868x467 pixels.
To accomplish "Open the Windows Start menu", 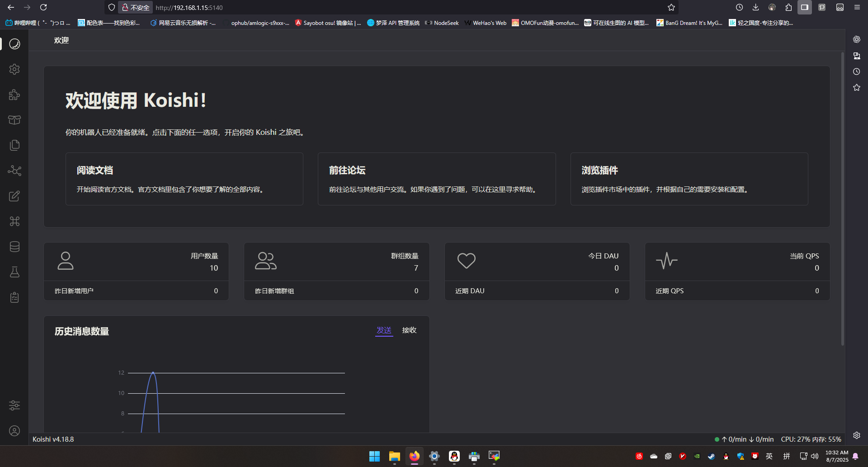I will pos(374,456).
